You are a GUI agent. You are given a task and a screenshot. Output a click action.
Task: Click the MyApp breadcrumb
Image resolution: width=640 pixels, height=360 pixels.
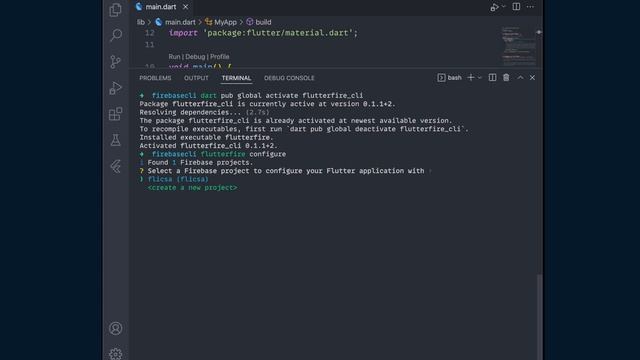(x=225, y=22)
